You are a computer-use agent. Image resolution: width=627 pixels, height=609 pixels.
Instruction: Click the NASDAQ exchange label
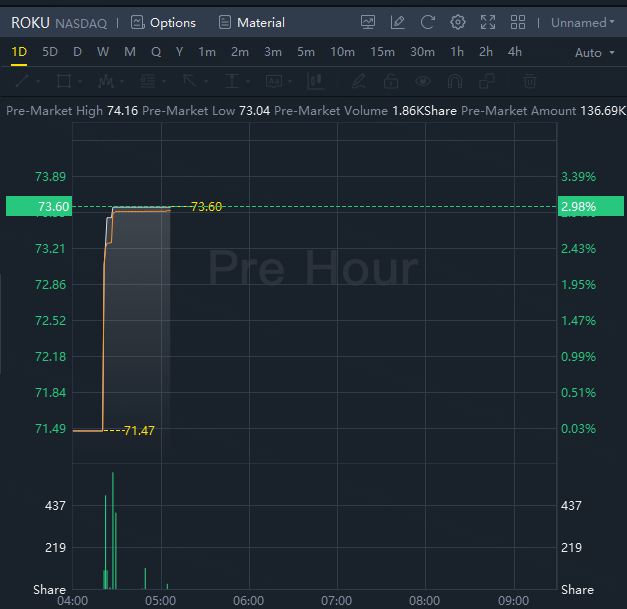[x=81, y=24]
